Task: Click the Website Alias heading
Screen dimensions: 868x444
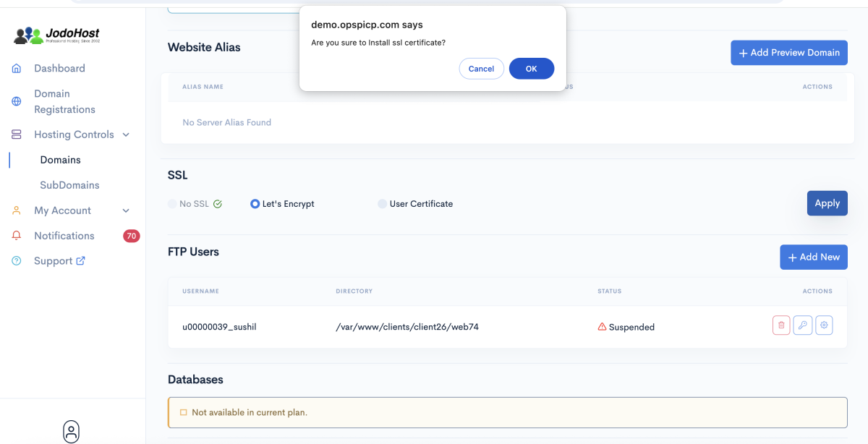Action: (x=204, y=47)
